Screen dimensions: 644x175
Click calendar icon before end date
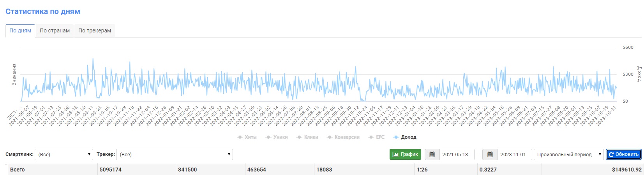[x=490, y=155]
